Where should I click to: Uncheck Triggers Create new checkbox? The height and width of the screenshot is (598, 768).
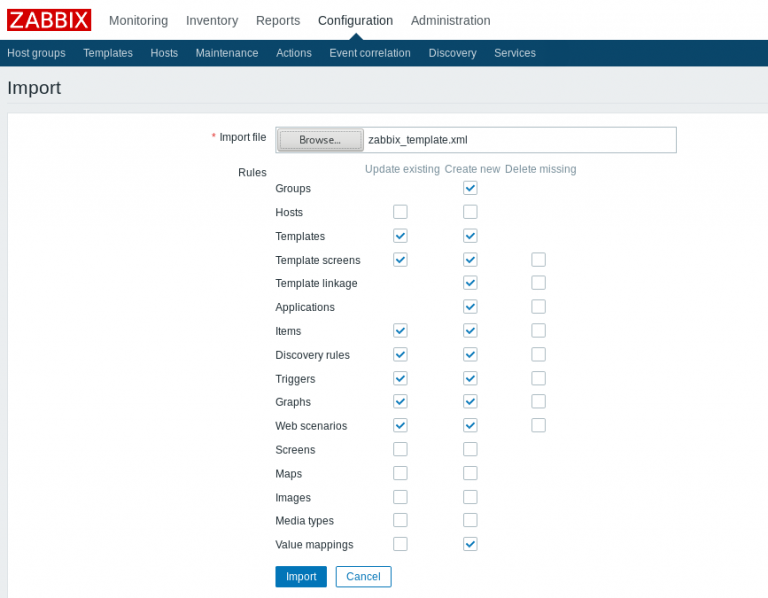pyautogui.click(x=470, y=379)
